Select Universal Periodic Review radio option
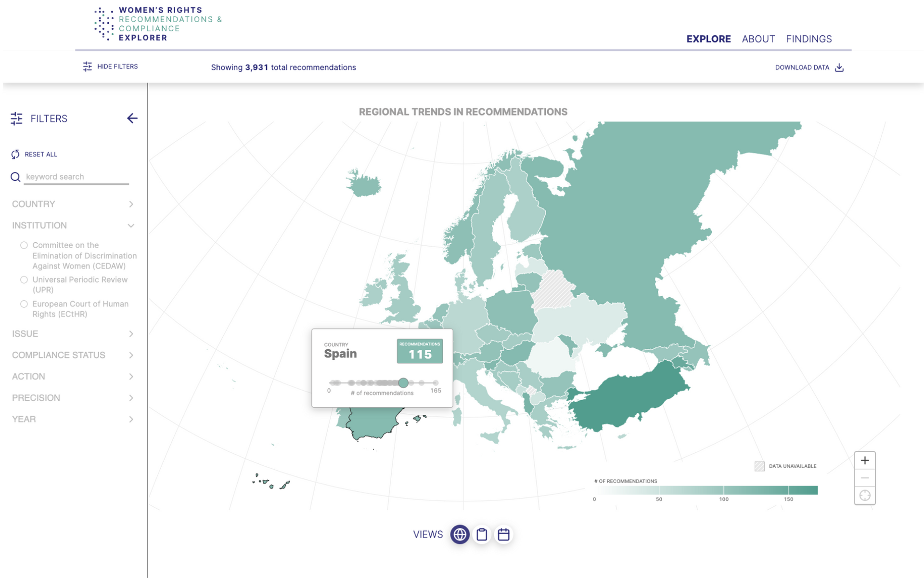The image size is (924, 578). click(x=24, y=280)
